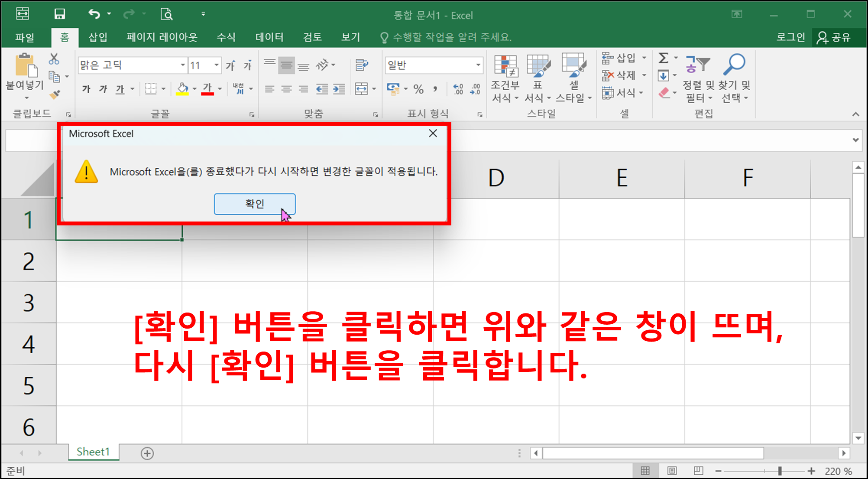Close the Microsoft Excel dialog
Screen dimensions: 868x479
[x=433, y=134]
